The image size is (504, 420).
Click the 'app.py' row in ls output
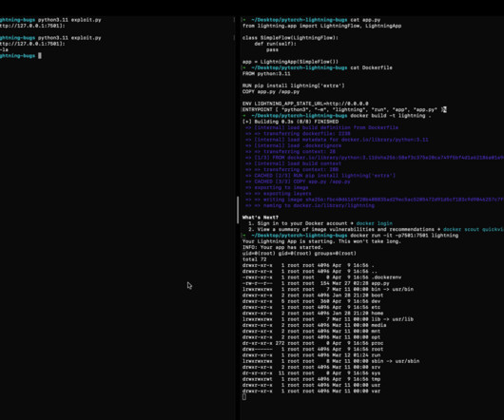316,283
